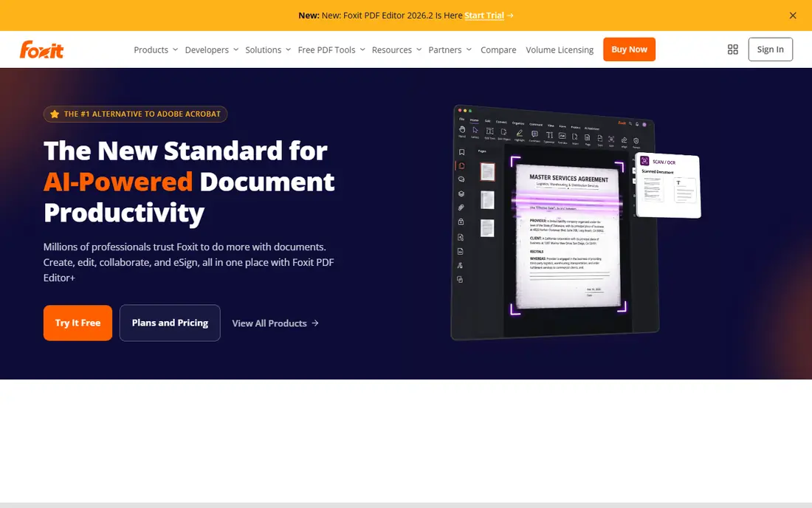
Task: Click the Highlight pen tool in the app preview
Action: (x=520, y=133)
